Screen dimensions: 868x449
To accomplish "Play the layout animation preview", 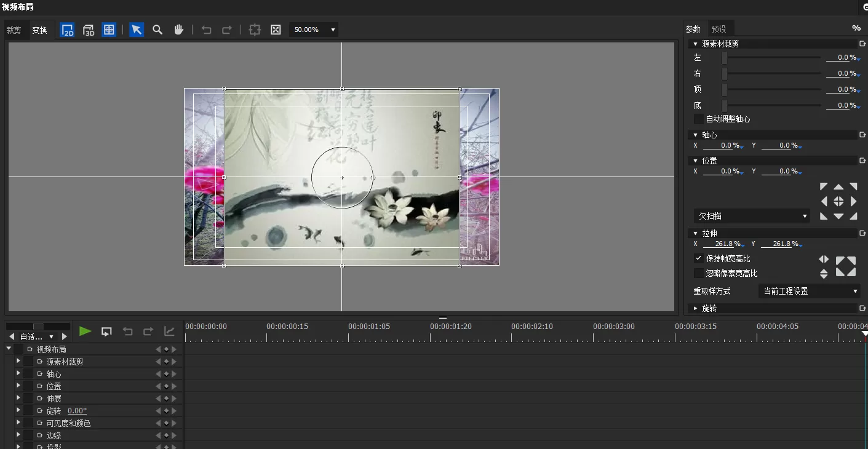I will [x=85, y=332].
